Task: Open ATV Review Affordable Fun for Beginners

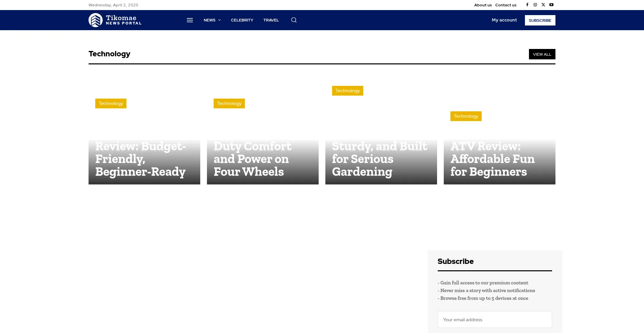Action: [492, 159]
